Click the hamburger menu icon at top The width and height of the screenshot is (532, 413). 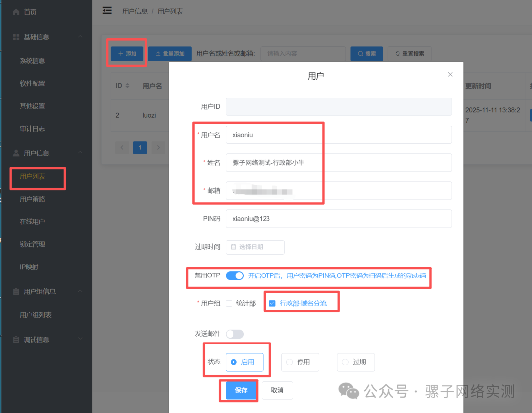click(x=107, y=10)
